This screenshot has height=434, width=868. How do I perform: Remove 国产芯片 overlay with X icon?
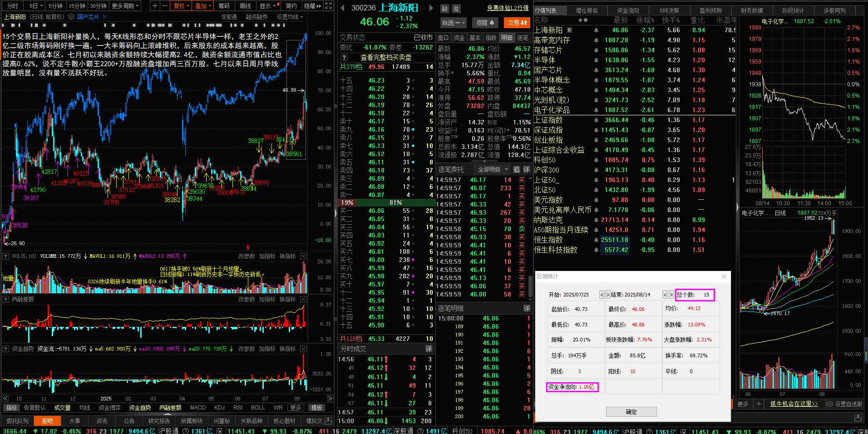tap(105, 17)
